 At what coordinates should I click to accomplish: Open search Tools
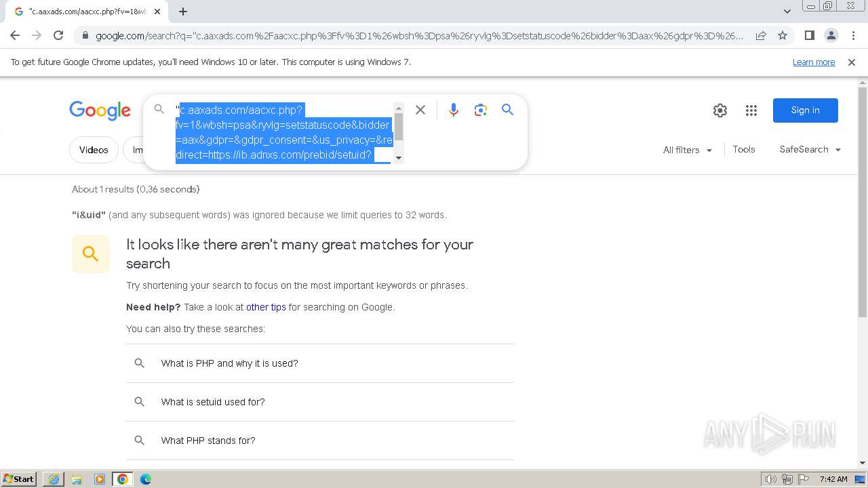743,150
